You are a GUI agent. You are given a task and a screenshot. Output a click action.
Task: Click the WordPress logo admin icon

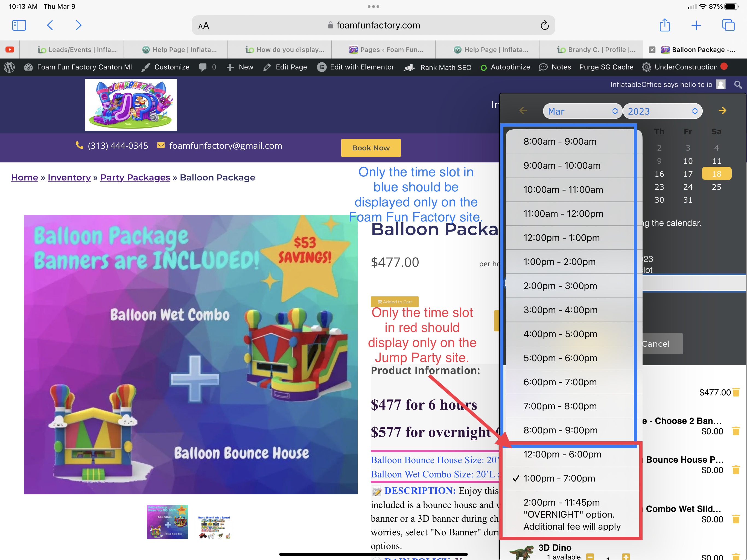click(x=10, y=67)
